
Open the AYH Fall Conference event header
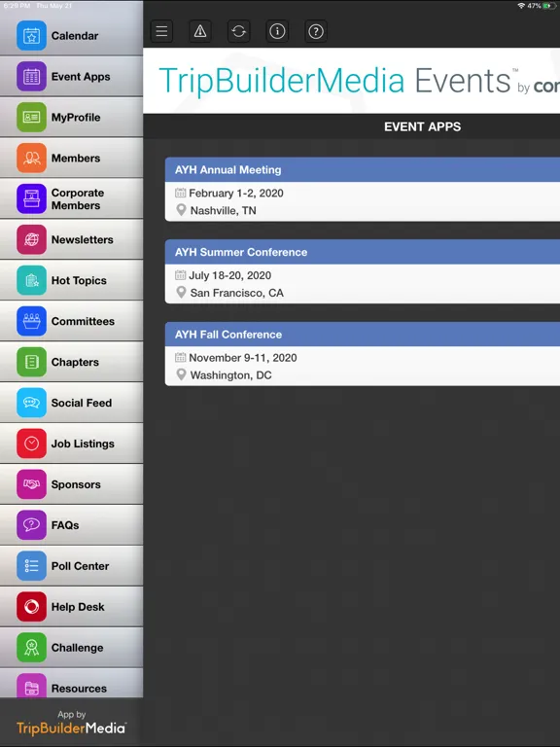pos(363,335)
